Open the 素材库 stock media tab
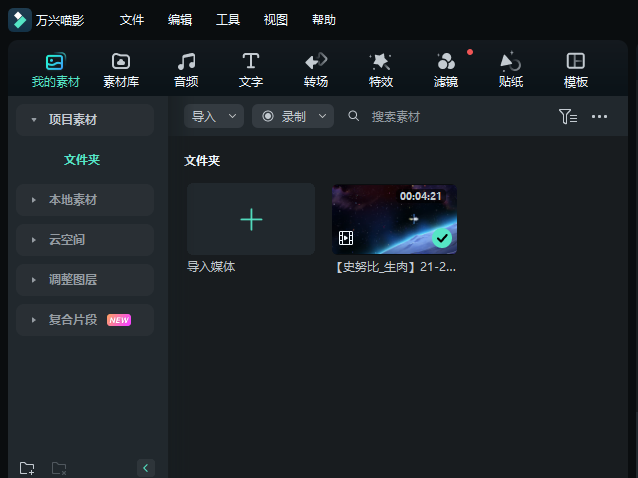638x478 pixels. [121, 70]
